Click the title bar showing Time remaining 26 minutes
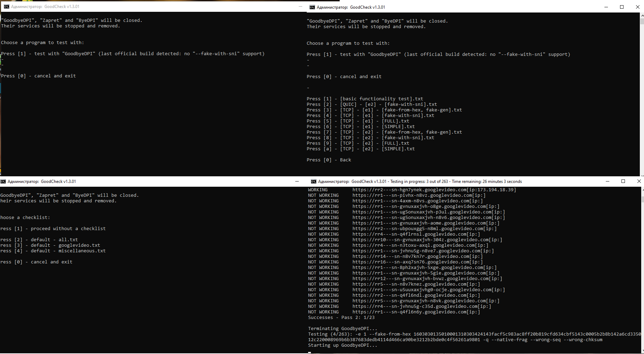Viewport: 644px width, 354px height. coord(451,182)
